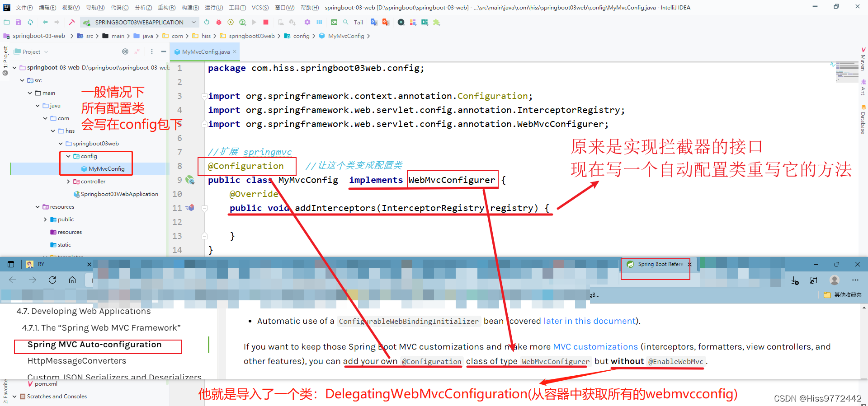Click the red Translate plugin icon
Screen dimensions: 868x406
386,22
